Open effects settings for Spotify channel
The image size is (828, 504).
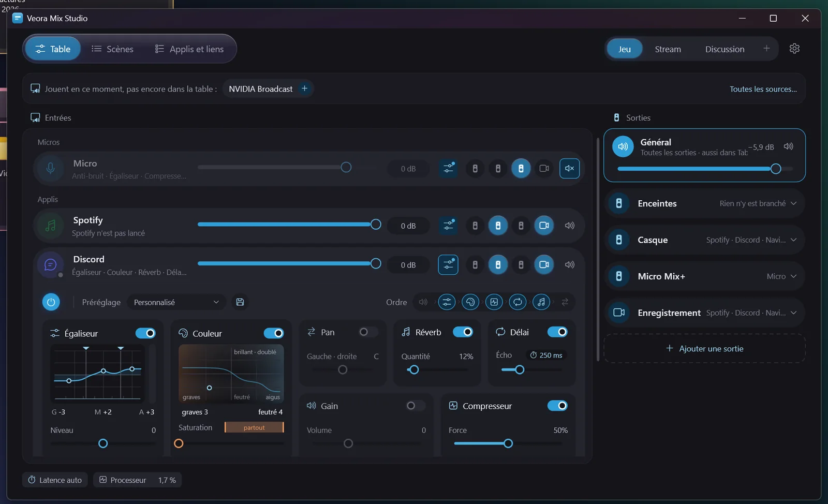[448, 226]
